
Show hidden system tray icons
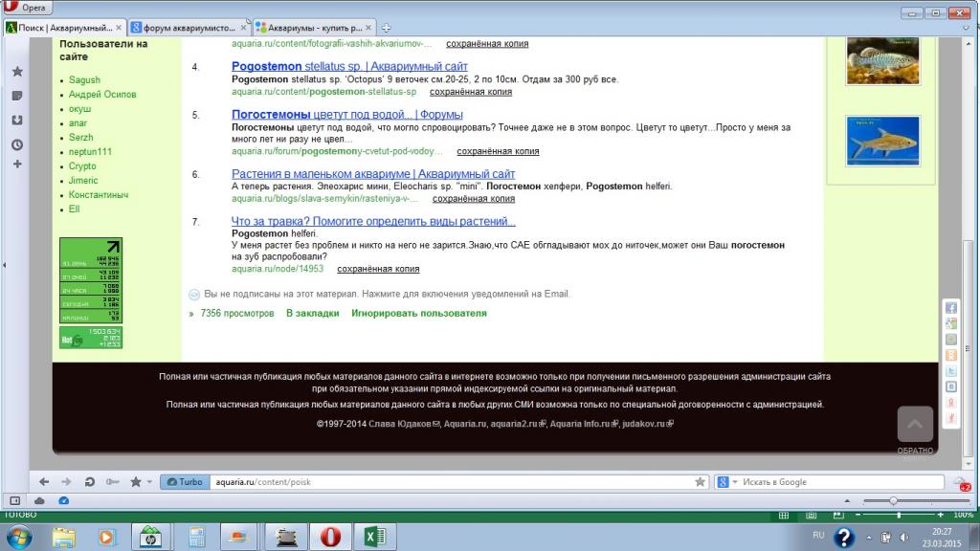pos(869,538)
